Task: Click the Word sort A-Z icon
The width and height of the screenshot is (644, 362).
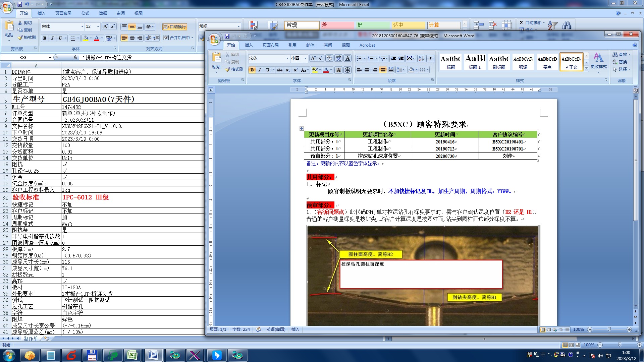Action: (x=421, y=59)
